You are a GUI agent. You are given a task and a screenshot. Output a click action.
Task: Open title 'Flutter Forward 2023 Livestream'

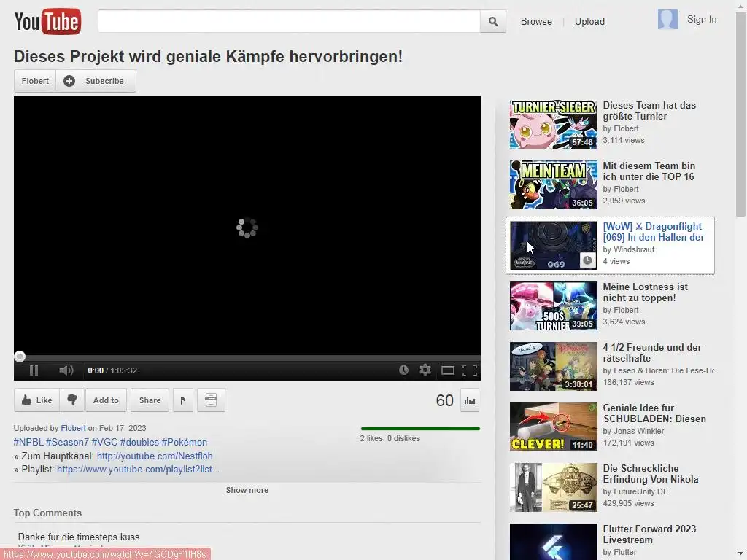[x=649, y=534]
